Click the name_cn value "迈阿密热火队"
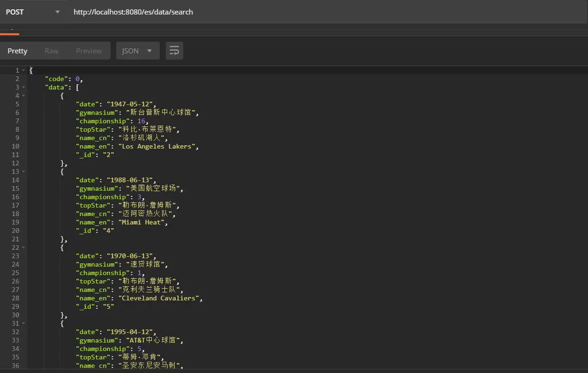 pyautogui.click(x=145, y=214)
